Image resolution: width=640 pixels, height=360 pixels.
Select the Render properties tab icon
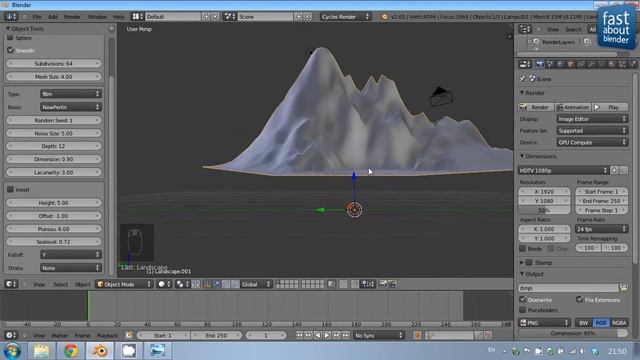[540, 64]
